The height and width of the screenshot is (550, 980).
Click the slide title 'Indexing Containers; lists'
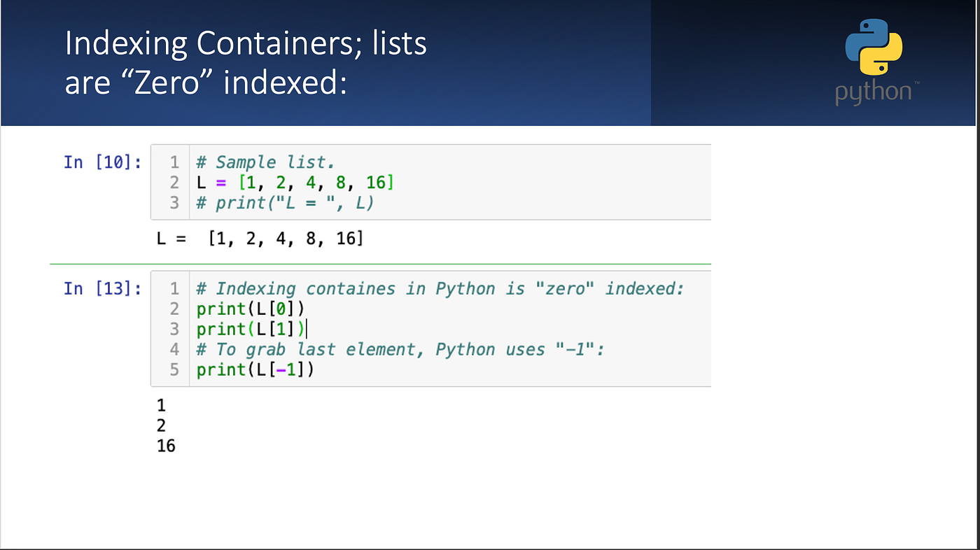coord(246,43)
